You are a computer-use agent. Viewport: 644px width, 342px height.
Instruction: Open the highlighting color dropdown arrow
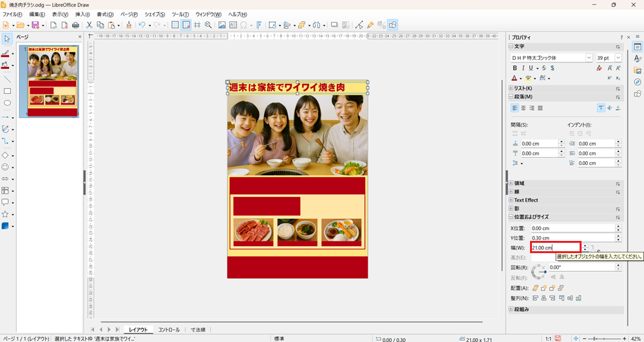535,79
